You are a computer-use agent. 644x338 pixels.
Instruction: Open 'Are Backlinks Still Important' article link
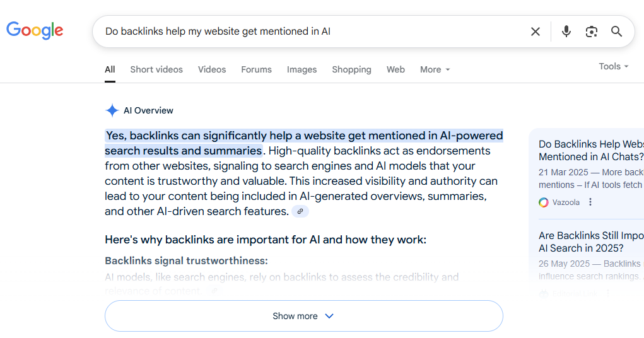click(x=591, y=242)
